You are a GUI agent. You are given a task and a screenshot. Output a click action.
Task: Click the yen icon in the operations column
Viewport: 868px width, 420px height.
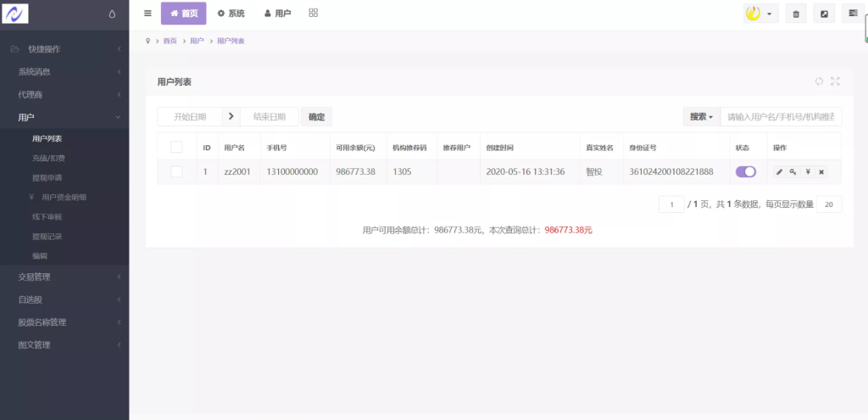pos(807,171)
